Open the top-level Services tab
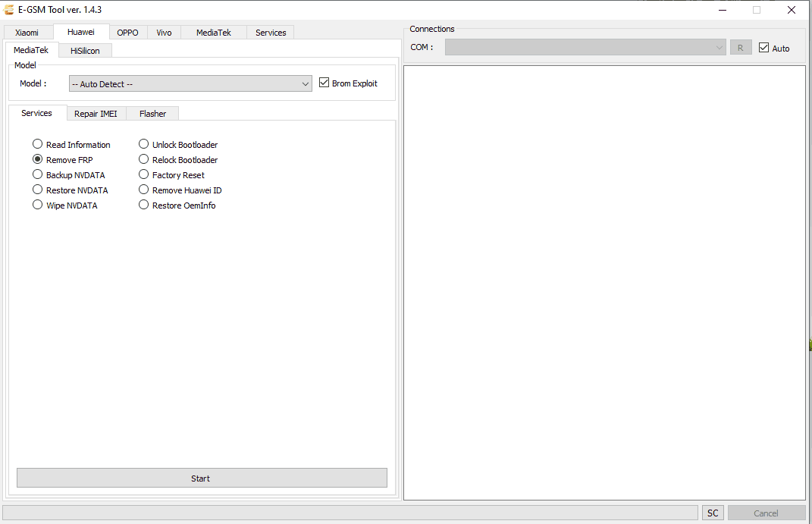Viewport: 812px width, 524px height. (271, 33)
